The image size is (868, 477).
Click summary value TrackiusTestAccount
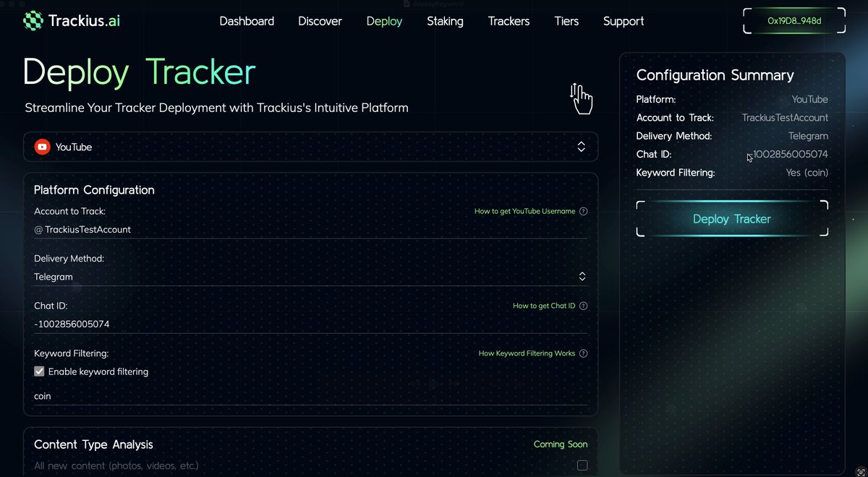coord(785,117)
